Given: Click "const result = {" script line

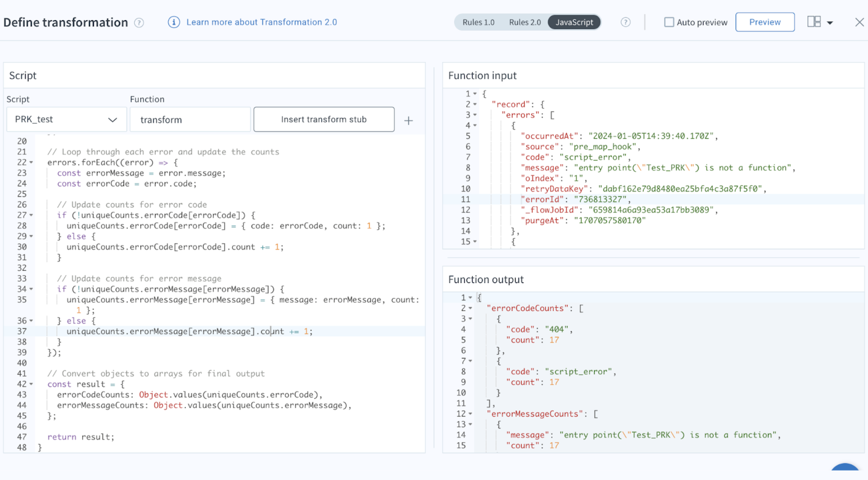Looking at the screenshot, I should 86,384.
